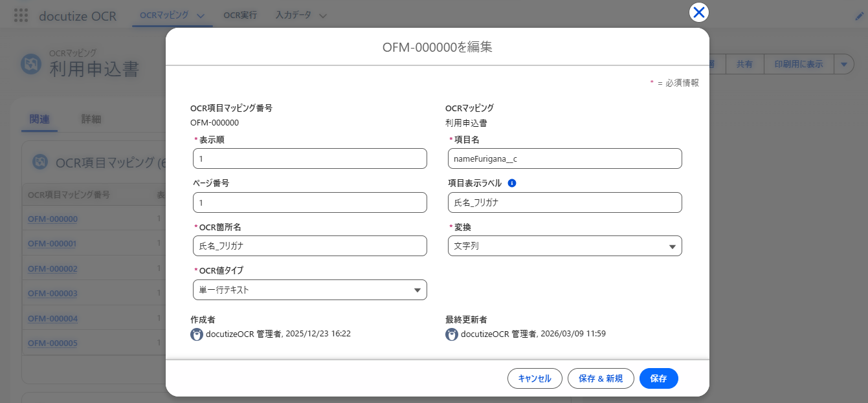Click the 最終更新者 avatar icon
Image resolution: width=868 pixels, height=403 pixels.
click(x=452, y=334)
